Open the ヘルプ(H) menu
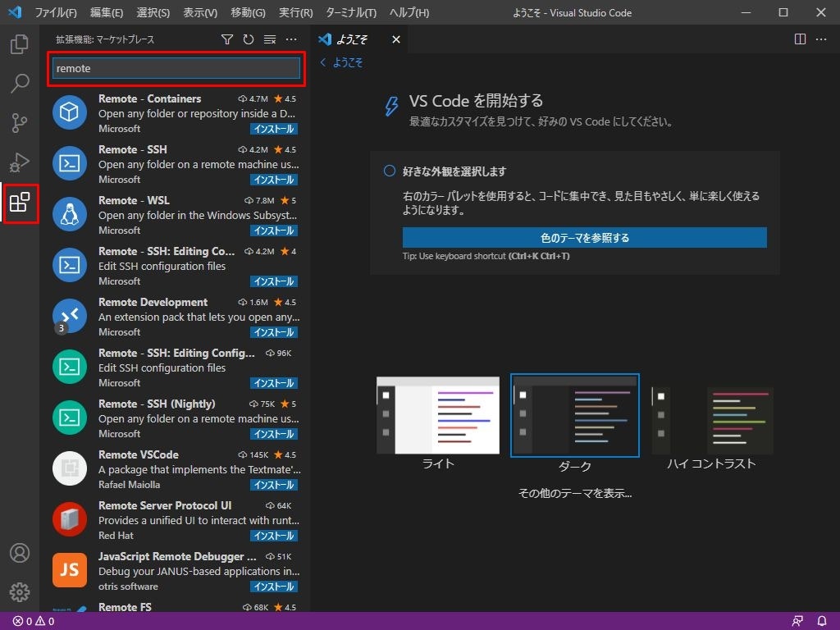This screenshot has width=840, height=630. tap(409, 12)
